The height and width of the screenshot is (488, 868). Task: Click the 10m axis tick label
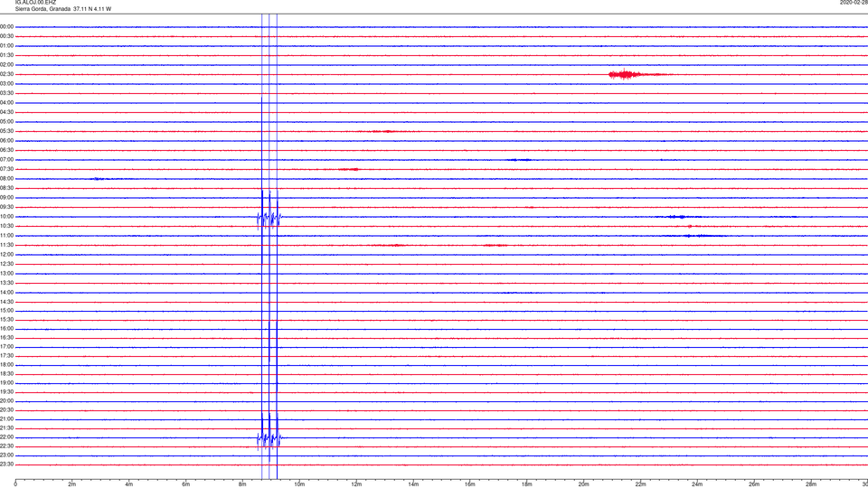tap(299, 484)
